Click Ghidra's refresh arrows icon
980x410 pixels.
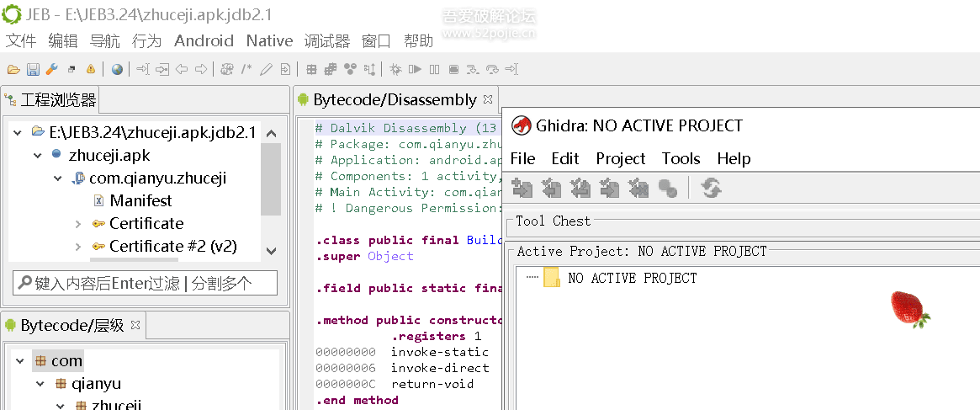coord(712,187)
